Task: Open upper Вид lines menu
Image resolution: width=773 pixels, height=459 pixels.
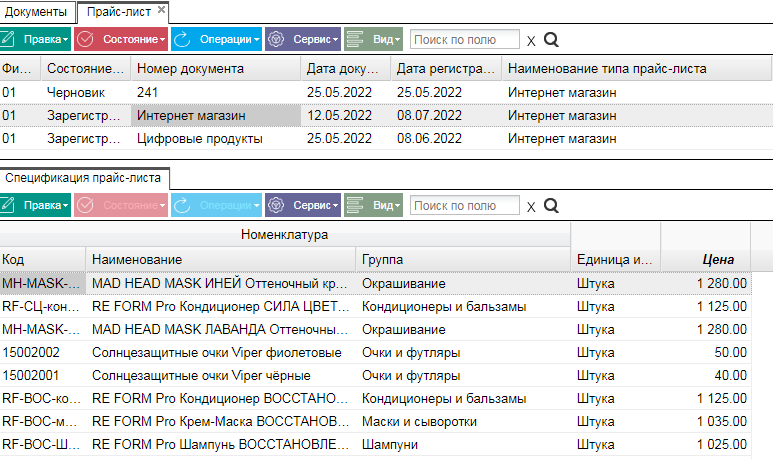Action: tap(373, 39)
